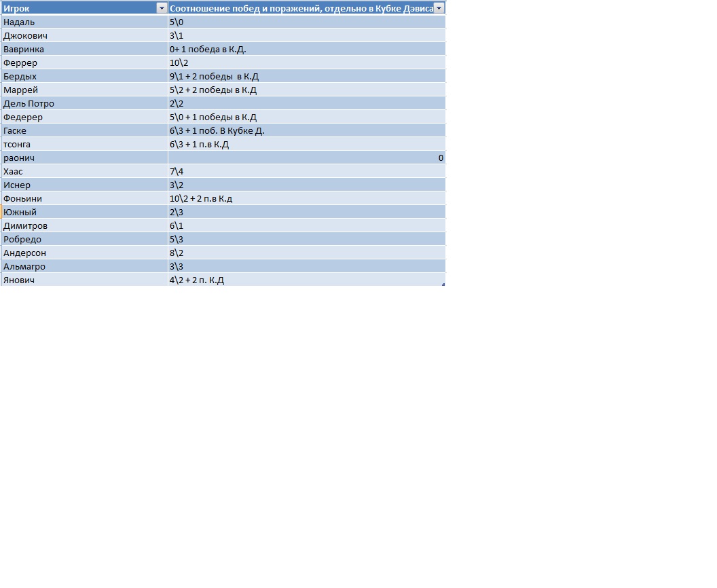Click the cell 5\2 + 2 победы в К.Д
Image resolution: width=717 pixels, height=588 pixels.
click(x=306, y=90)
